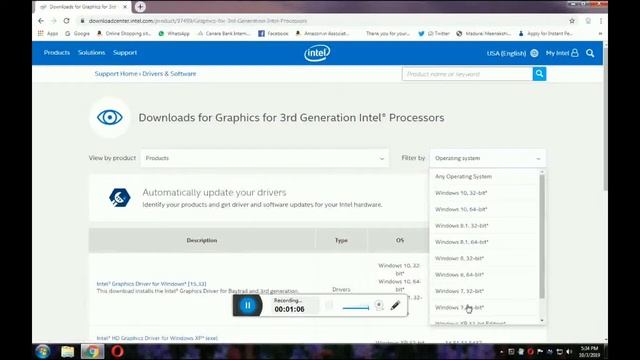Select Any Operating System option
640x360 pixels.
pyautogui.click(x=484, y=176)
